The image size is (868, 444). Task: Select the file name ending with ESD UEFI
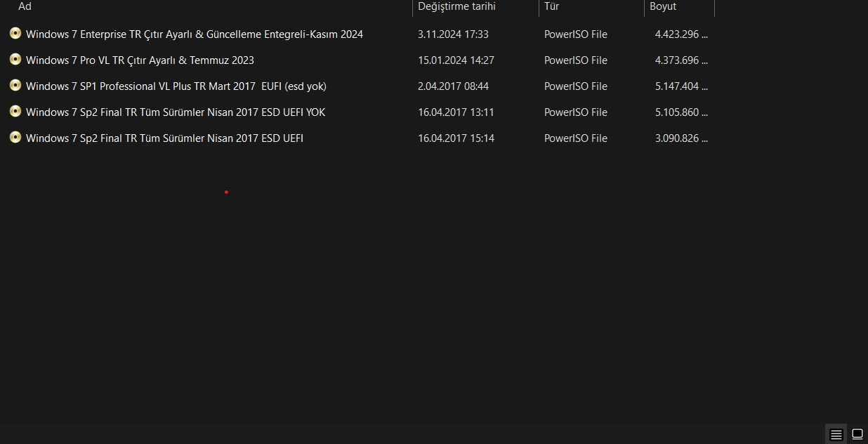(164, 138)
